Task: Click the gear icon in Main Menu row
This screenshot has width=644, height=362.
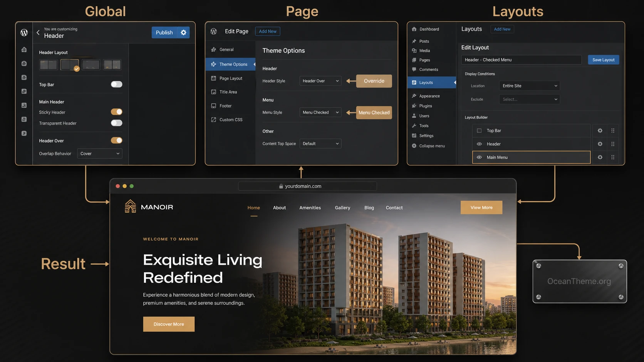Action: coord(600,157)
